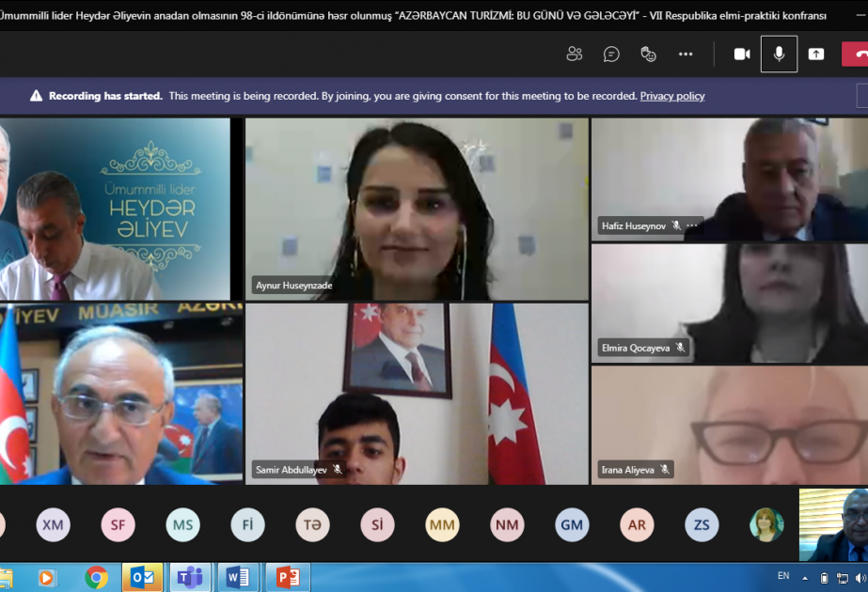The image size is (868, 592).
Task: Click the muted mic icon beside Samir Abdullayev
Action: pos(337,469)
